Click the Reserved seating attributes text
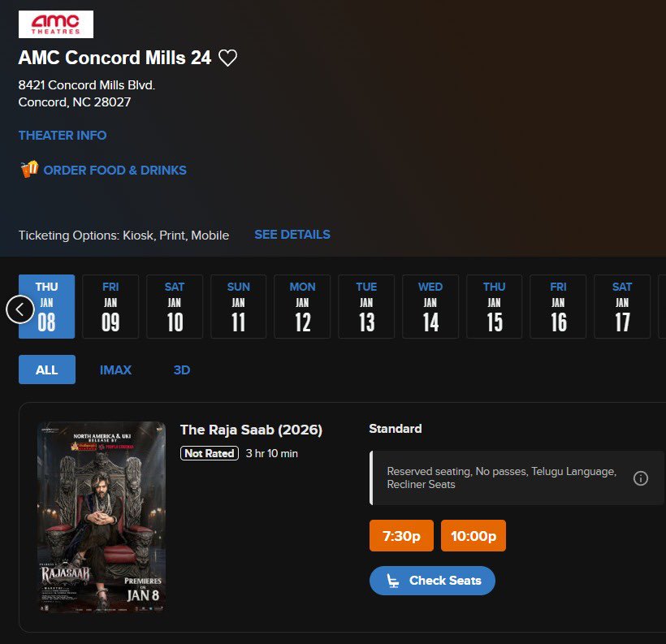 pos(502,478)
